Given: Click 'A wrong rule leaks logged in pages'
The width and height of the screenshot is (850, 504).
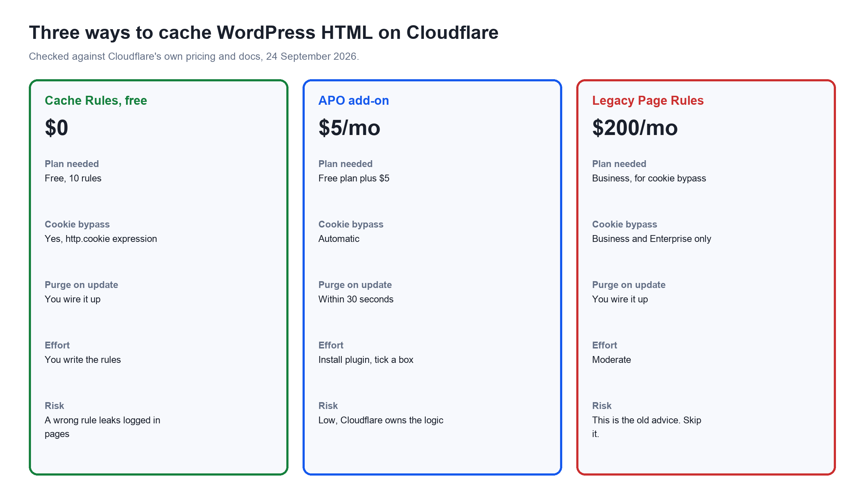Looking at the screenshot, I should (103, 427).
